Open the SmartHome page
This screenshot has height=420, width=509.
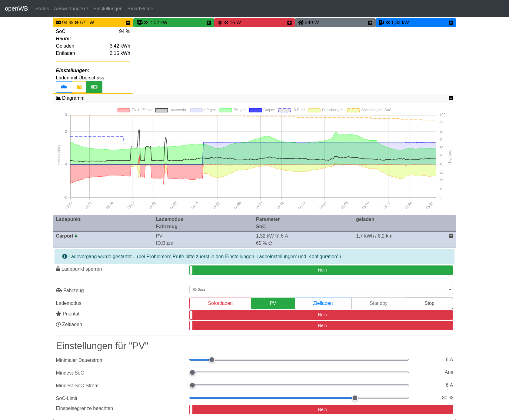[x=140, y=8]
